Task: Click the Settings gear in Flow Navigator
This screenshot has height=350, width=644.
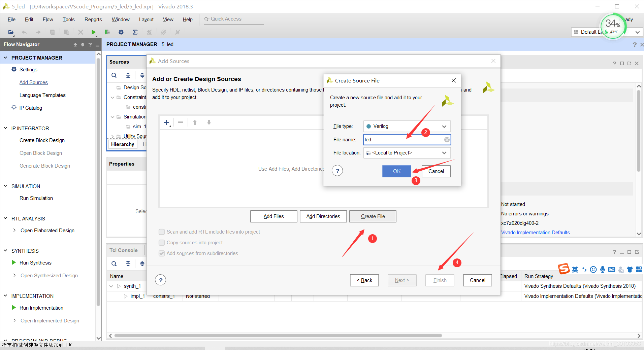Action: (14, 69)
